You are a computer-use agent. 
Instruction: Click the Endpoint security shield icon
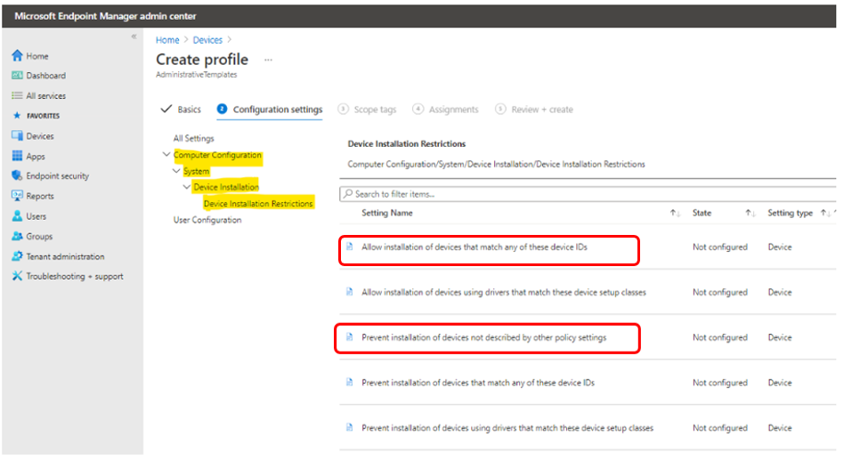click(17, 175)
